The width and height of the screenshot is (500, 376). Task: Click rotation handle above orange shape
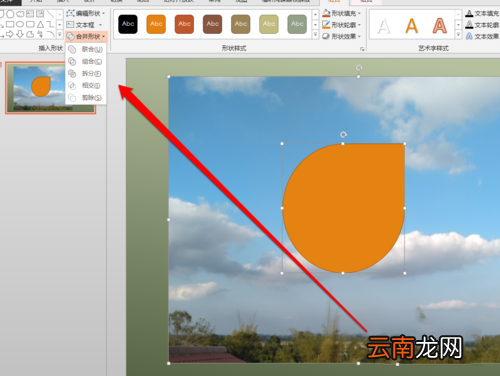(343, 135)
